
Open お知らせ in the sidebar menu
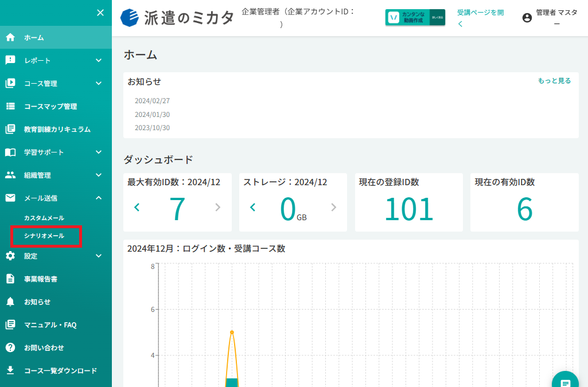pyautogui.click(x=56, y=302)
